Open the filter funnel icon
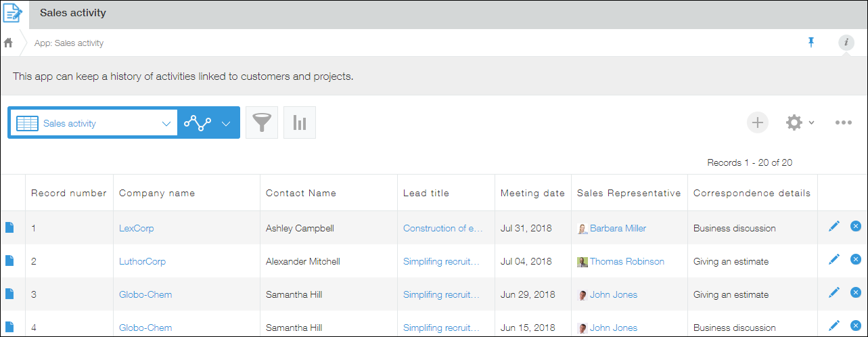 pyautogui.click(x=262, y=122)
